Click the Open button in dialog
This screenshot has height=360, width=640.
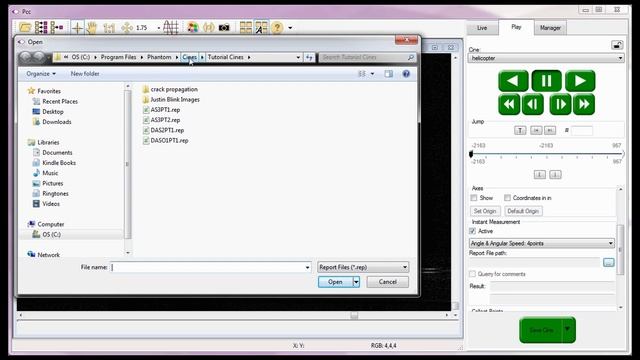point(335,282)
